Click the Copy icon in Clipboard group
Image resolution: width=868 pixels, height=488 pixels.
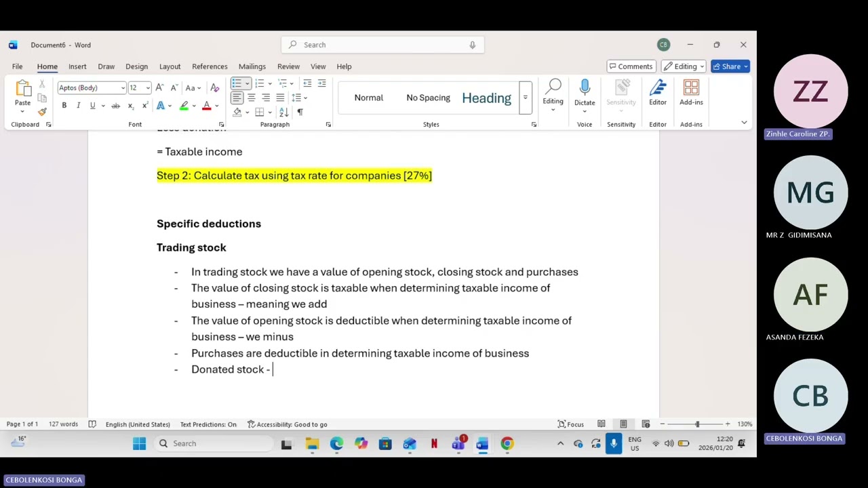42,98
